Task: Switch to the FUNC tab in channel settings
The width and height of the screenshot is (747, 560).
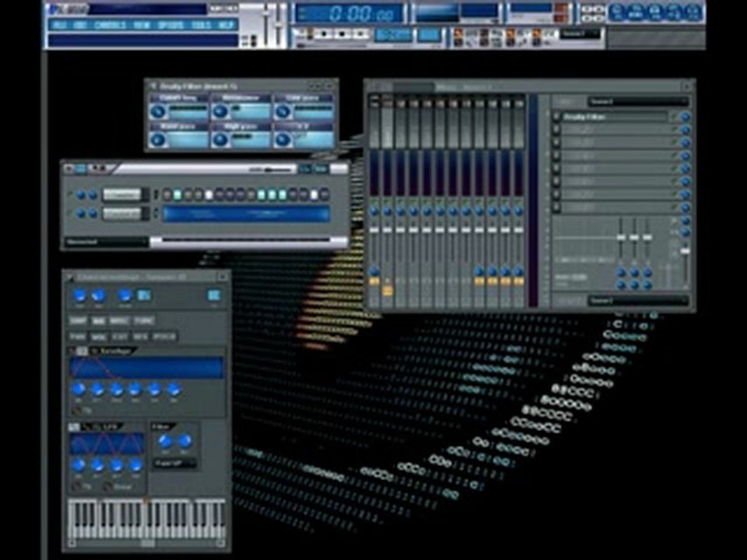Action: 143,320
